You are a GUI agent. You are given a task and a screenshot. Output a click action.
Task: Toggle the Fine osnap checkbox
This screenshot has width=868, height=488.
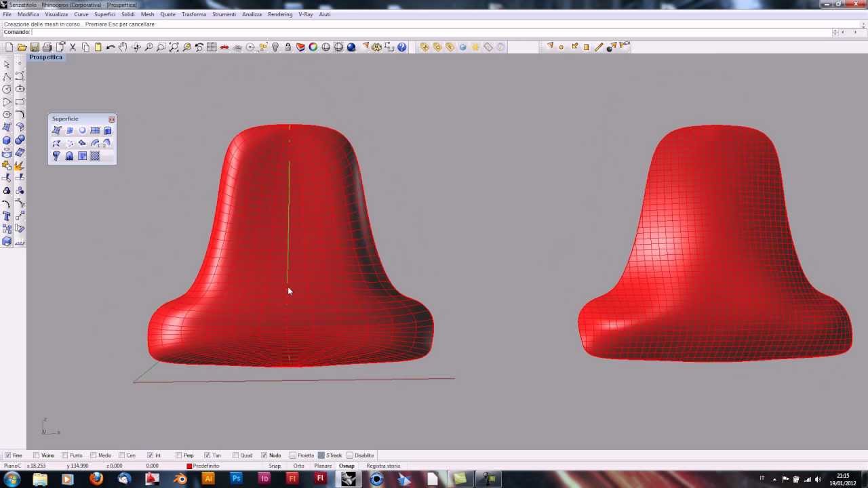tap(7, 455)
